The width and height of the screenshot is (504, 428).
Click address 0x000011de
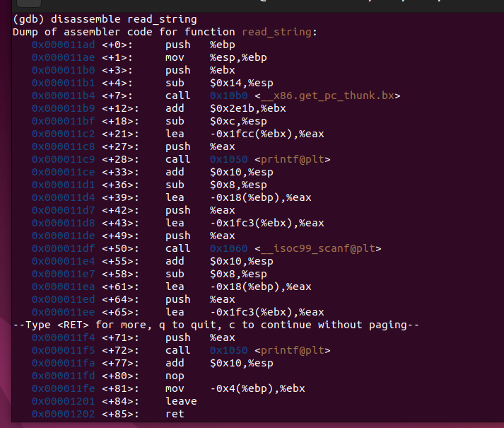coord(64,236)
